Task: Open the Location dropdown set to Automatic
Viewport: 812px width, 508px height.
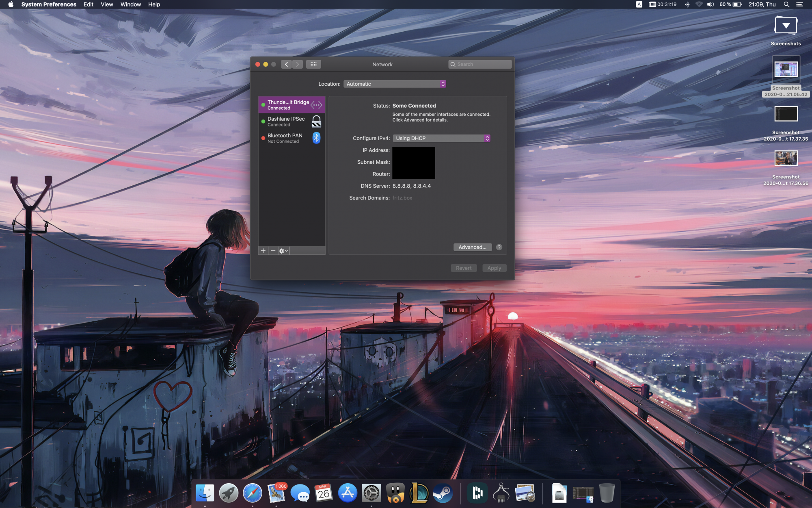Action: point(395,84)
